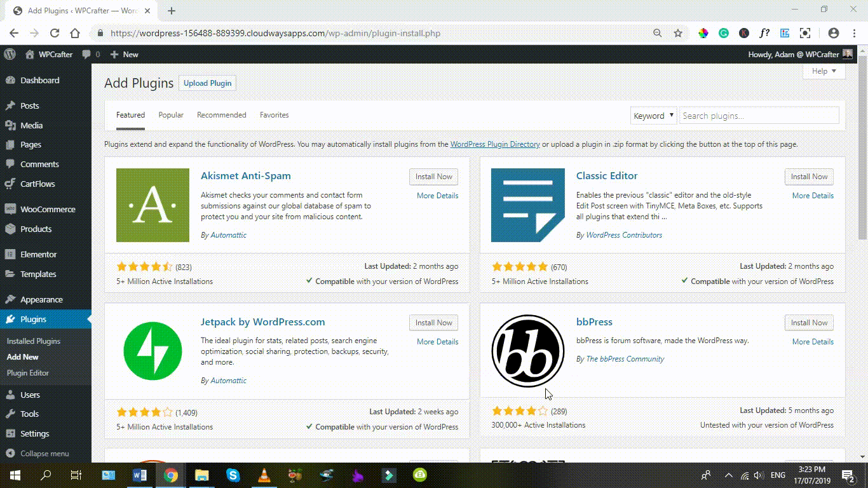The height and width of the screenshot is (488, 868).
Task: Open Skype from the taskbar
Action: click(x=233, y=475)
